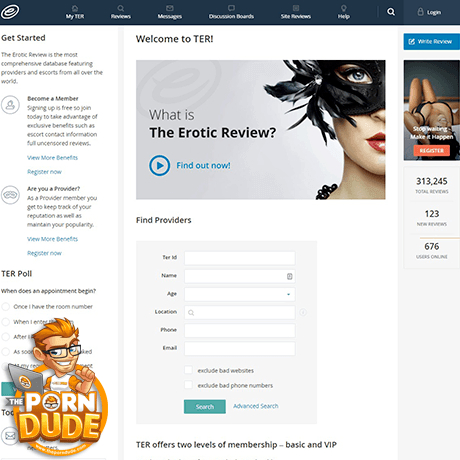Click the Register button on the ad
Viewport: 460px width, 460px height.
[432, 151]
